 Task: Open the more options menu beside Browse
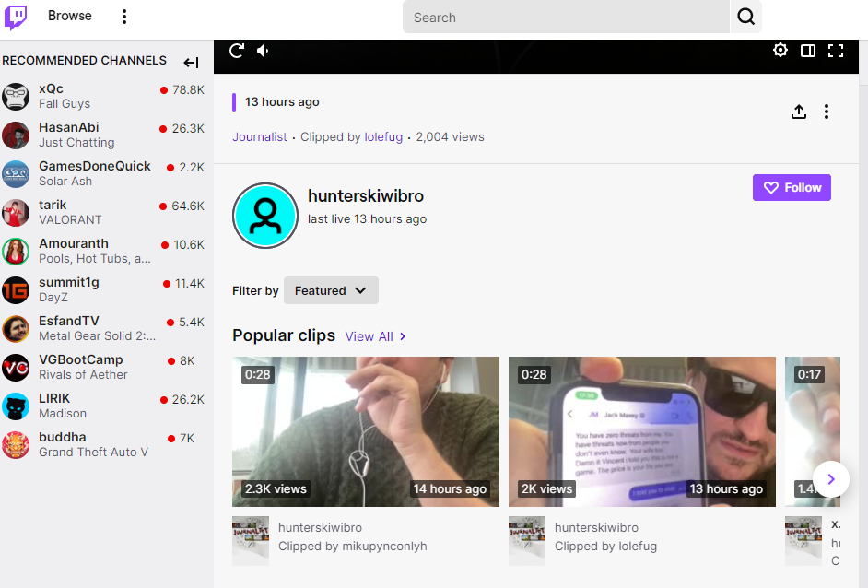pyautogui.click(x=124, y=17)
